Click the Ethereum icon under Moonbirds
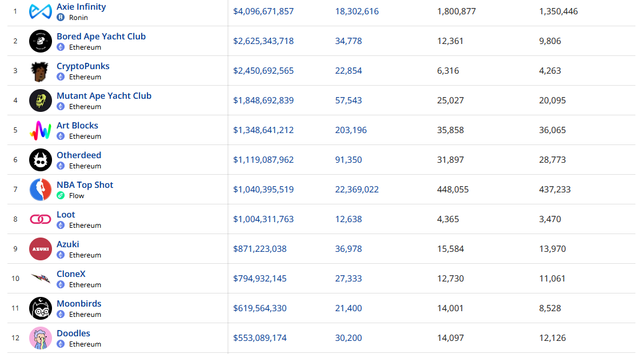Viewport: 644px width, 354px height. pyautogui.click(x=61, y=315)
